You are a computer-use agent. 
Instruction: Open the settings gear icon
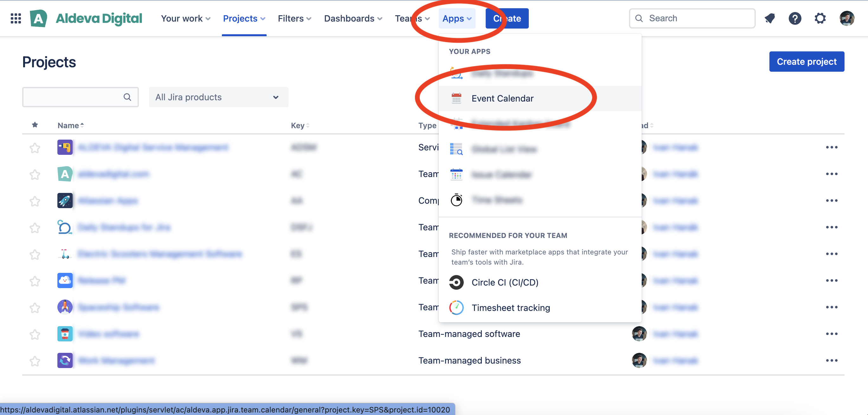pos(820,18)
